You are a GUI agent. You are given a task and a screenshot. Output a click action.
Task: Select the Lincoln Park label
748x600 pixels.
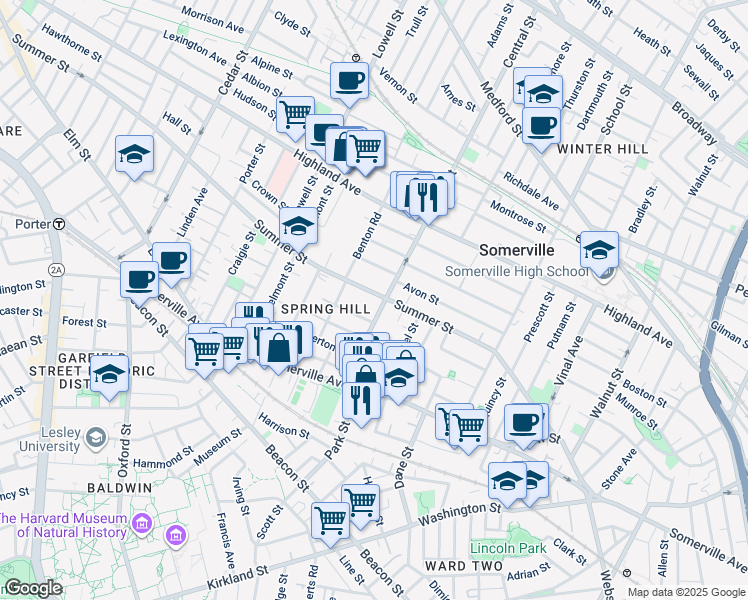click(x=508, y=548)
